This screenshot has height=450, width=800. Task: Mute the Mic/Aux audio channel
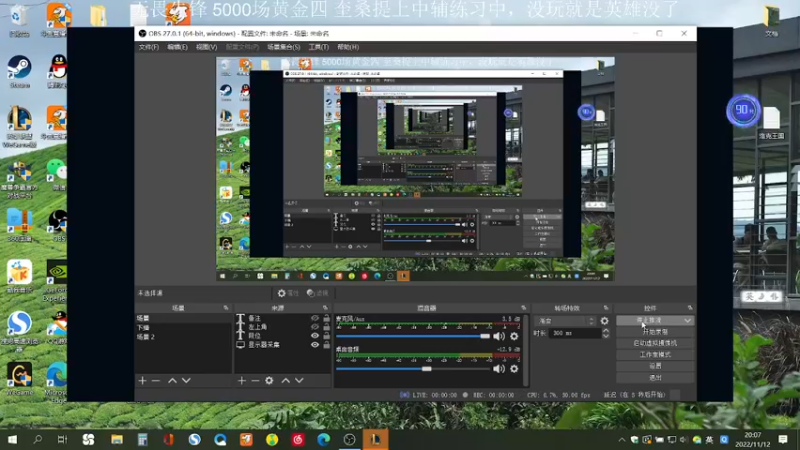[498, 336]
